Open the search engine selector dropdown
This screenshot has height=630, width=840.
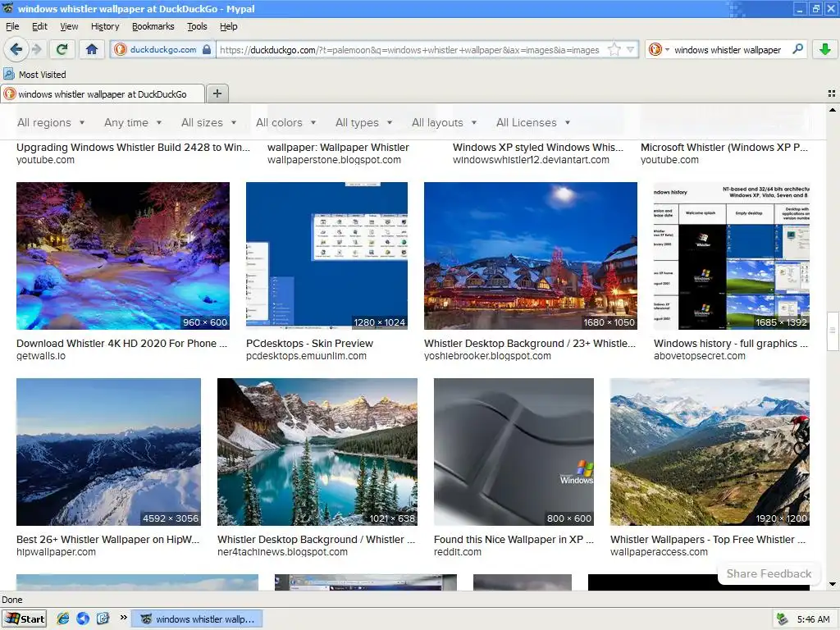tap(667, 50)
